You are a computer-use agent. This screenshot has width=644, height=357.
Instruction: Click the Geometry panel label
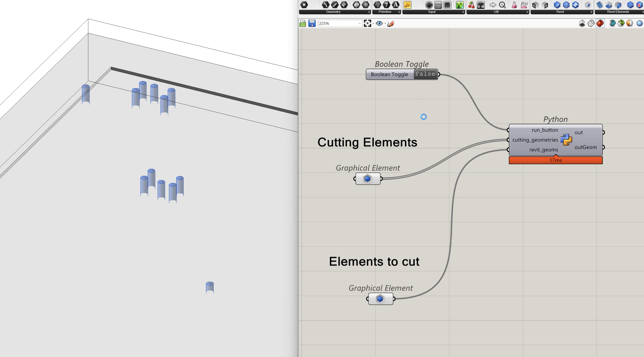[333, 12]
